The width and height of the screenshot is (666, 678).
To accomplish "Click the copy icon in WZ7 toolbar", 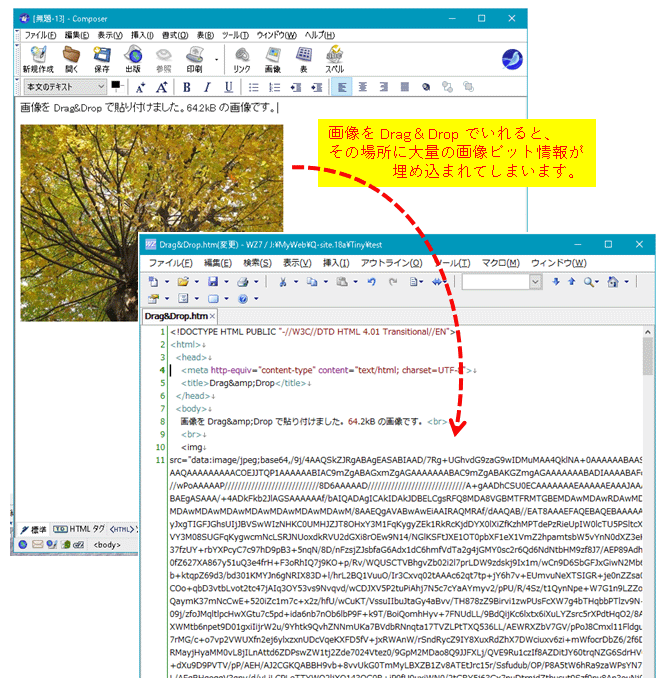I will [312, 282].
